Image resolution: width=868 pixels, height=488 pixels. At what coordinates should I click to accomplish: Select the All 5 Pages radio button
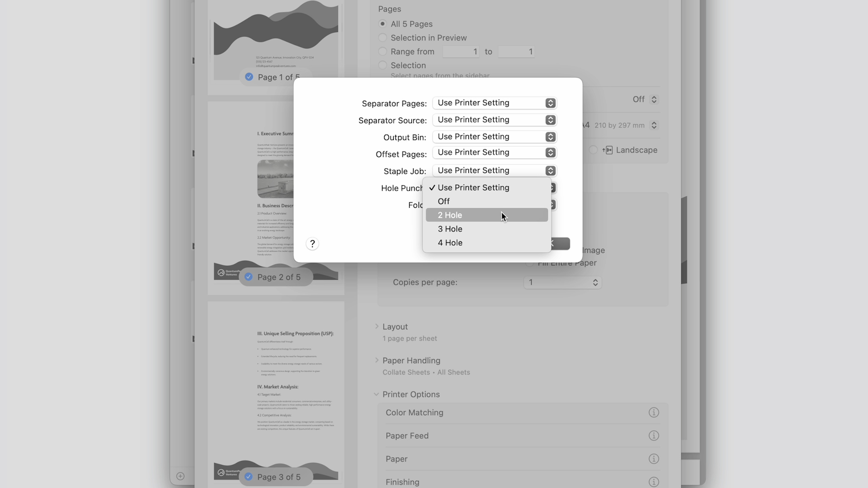click(x=383, y=24)
